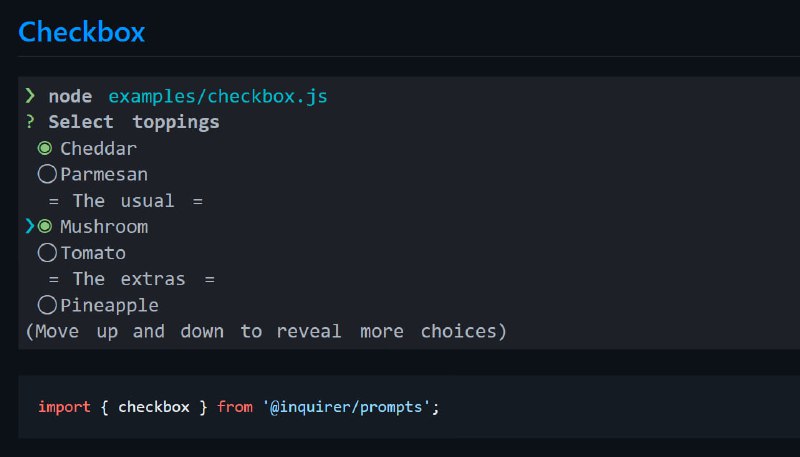
Task: Click the 'Select toppings' prompt text
Action: (134, 122)
